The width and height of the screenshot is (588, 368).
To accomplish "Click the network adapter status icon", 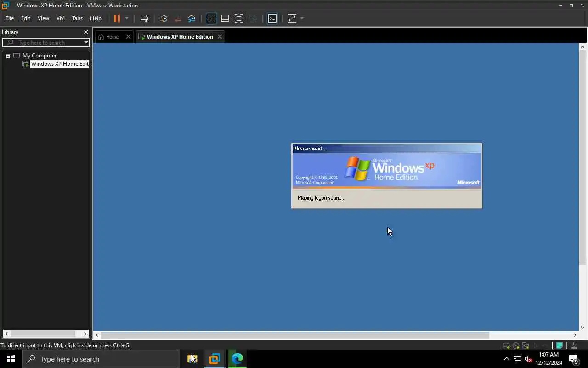I will click(526, 345).
